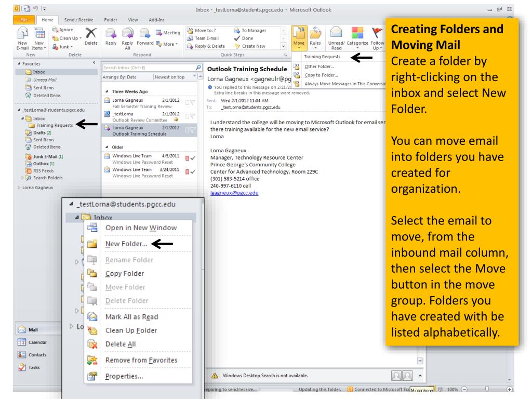
Task: Run the To Manager quick step
Action: click(250, 31)
